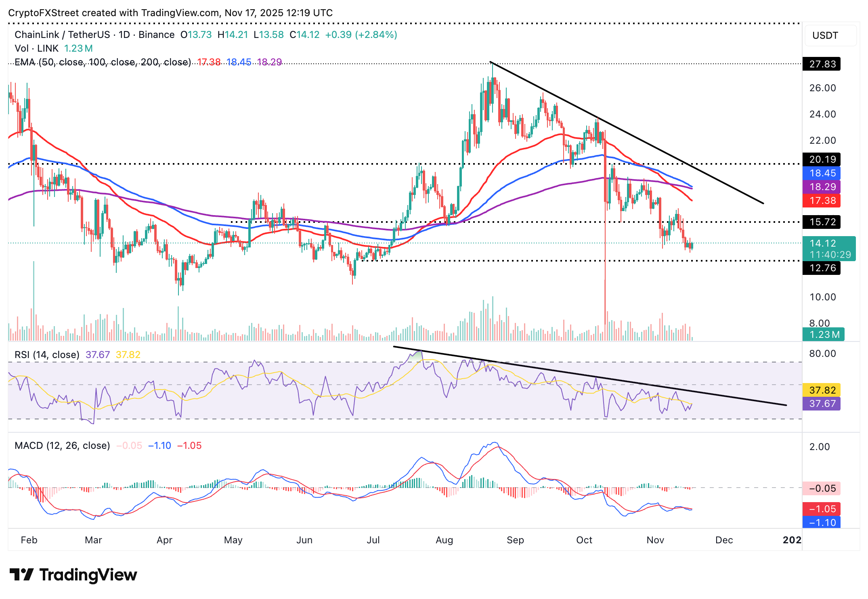Click the 12.76 support level label
Screen dimensions: 868x599
822,268
